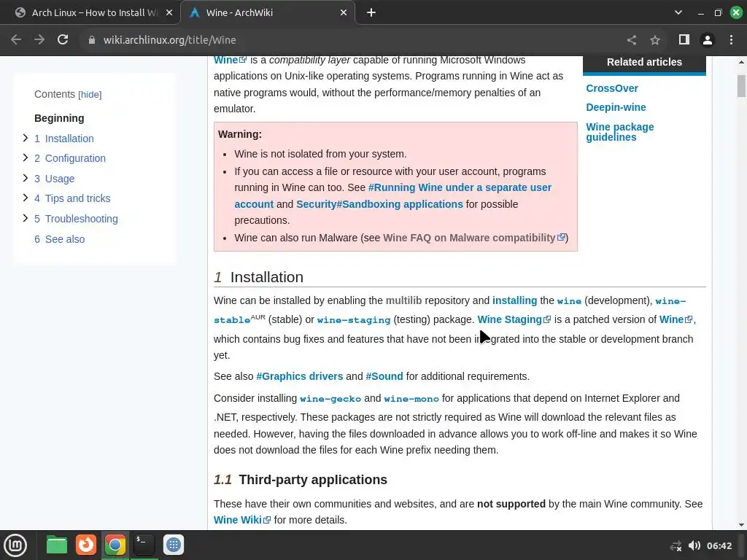Expand Troubleshooting section chevron

tap(26, 218)
